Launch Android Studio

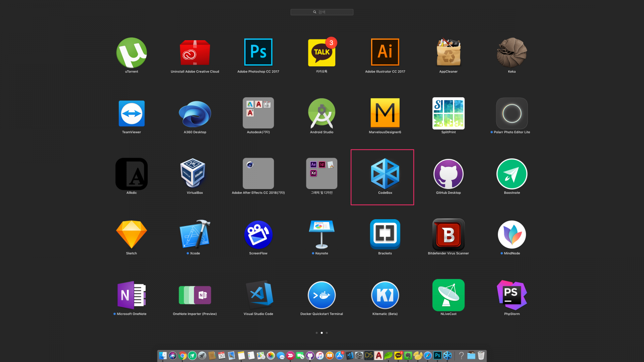click(322, 113)
